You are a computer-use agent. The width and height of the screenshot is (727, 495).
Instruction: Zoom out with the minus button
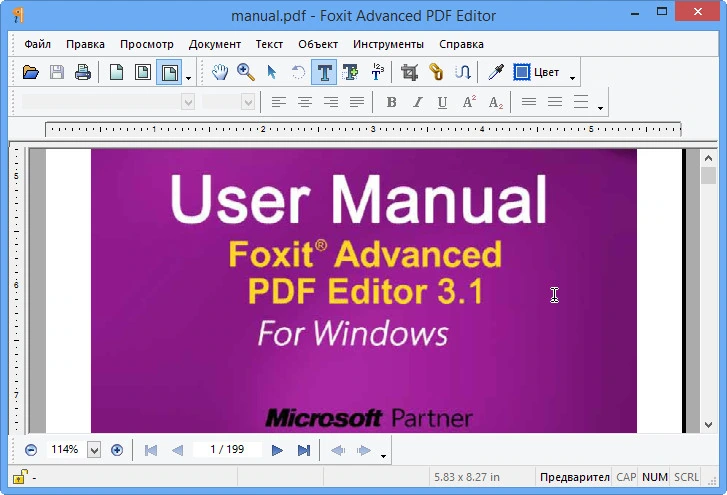(x=31, y=450)
